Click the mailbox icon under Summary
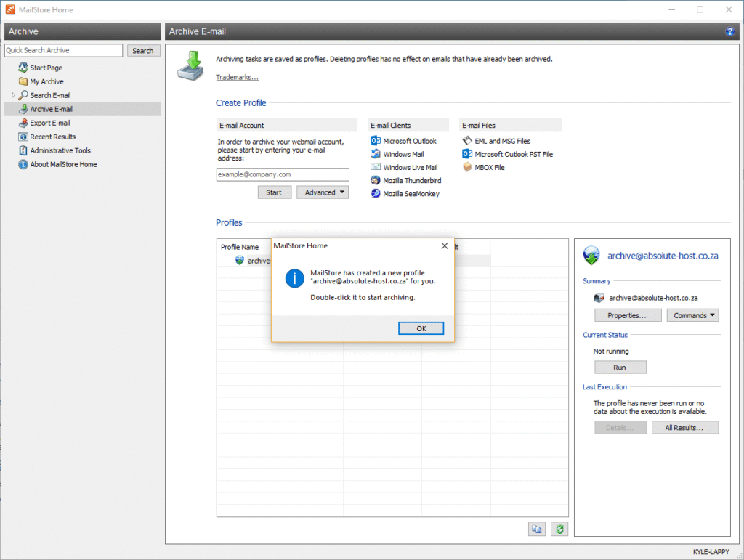This screenshot has width=744, height=560. pyautogui.click(x=599, y=298)
